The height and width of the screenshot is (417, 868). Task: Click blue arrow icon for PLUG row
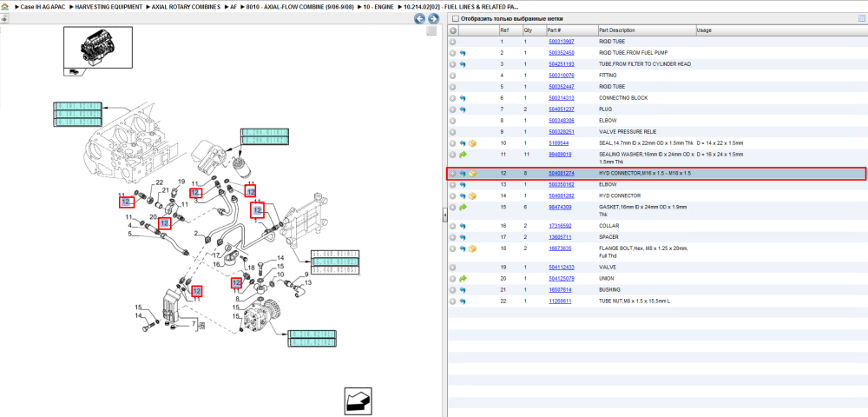(x=463, y=109)
